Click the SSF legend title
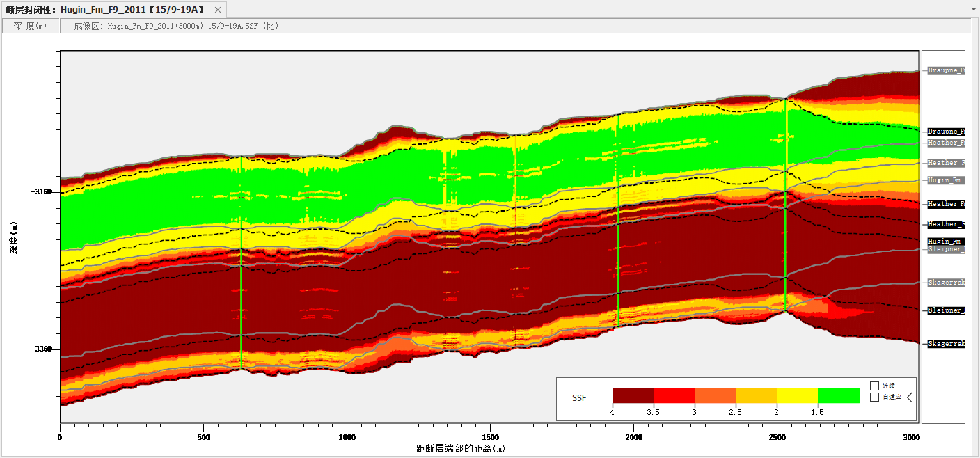Screen dimensions: 980x458 pyautogui.click(x=579, y=398)
